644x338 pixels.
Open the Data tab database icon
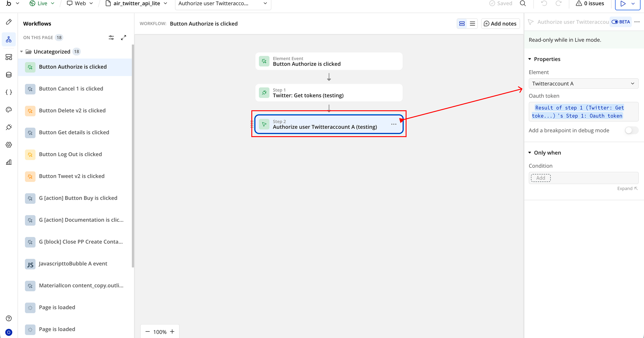(9, 75)
